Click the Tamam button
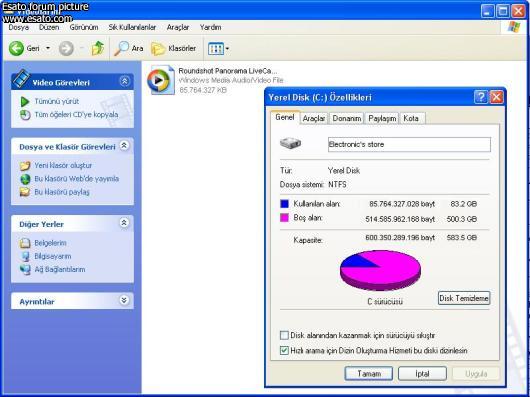The width and height of the screenshot is (530, 397). point(369,374)
